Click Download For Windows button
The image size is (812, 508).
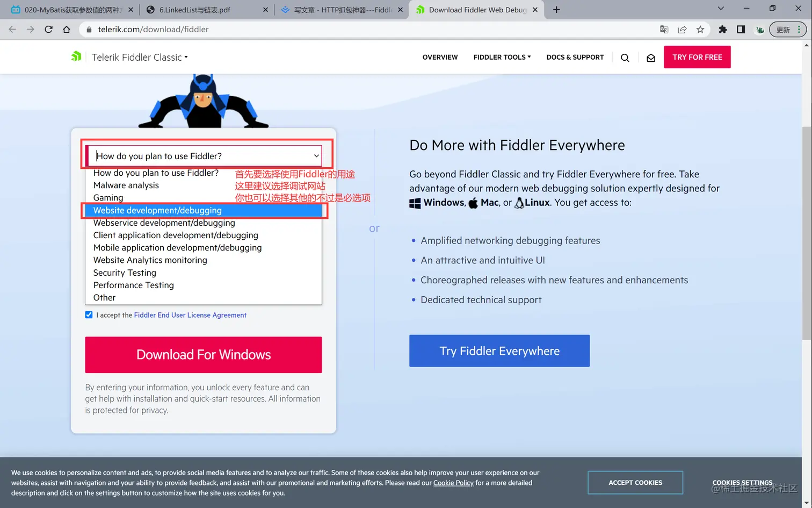click(x=204, y=355)
